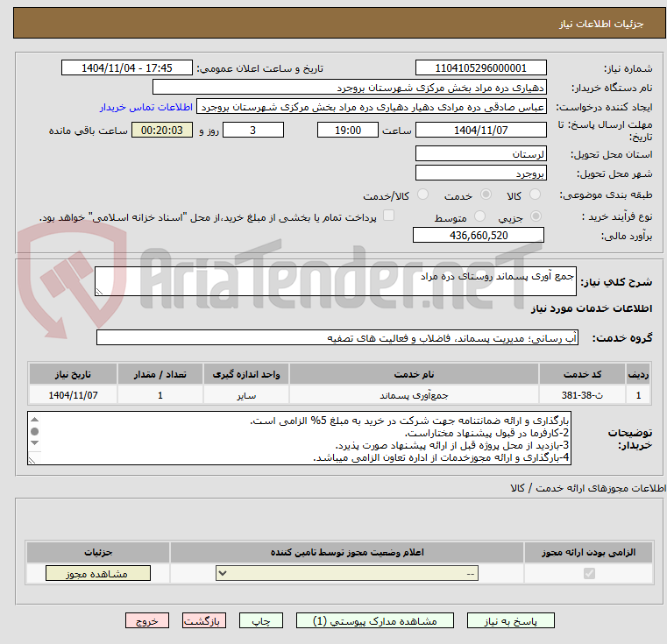Viewport: 667px width, 644px height.
Task: Click the ردیف column header
Action: [x=638, y=374]
